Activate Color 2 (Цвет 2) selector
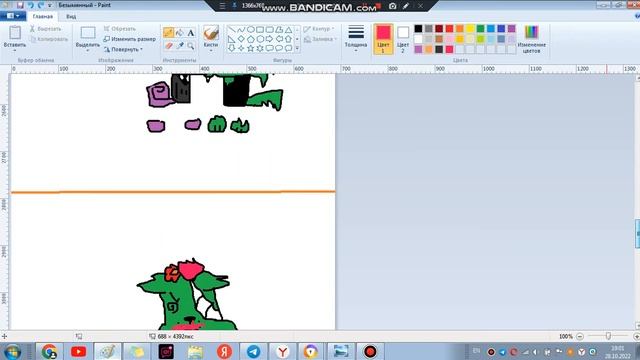Image resolution: width=640 pixels, height=360 pixels. [403, 39]
